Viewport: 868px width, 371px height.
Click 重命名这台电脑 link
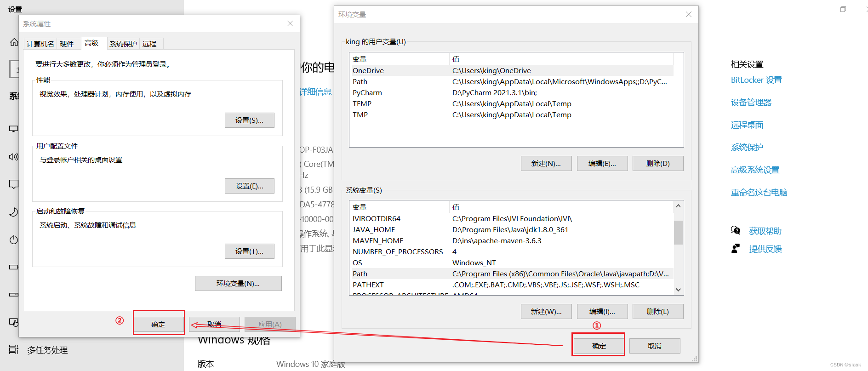pos(759,193)
